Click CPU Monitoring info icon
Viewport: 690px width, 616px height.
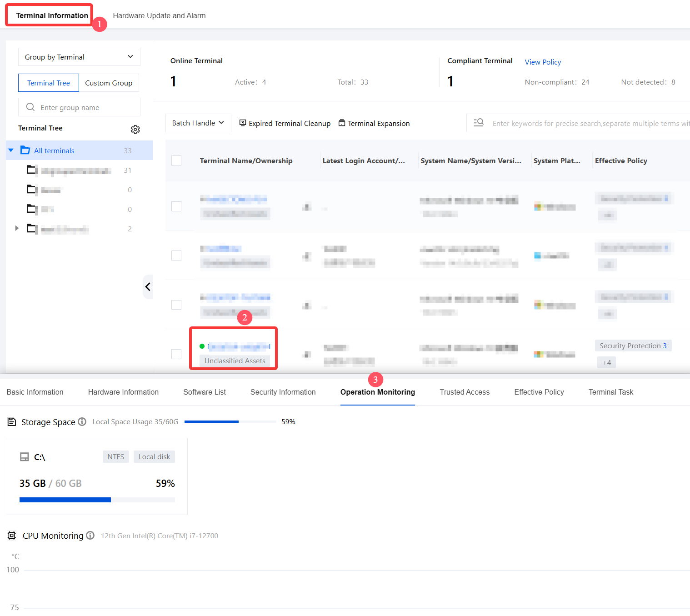[90, 535]
